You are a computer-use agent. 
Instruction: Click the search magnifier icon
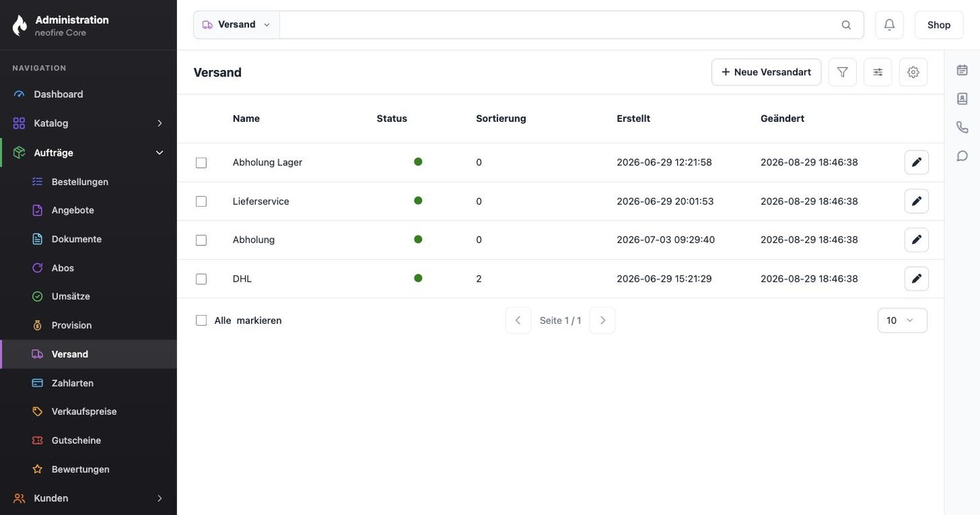point(846,25)
